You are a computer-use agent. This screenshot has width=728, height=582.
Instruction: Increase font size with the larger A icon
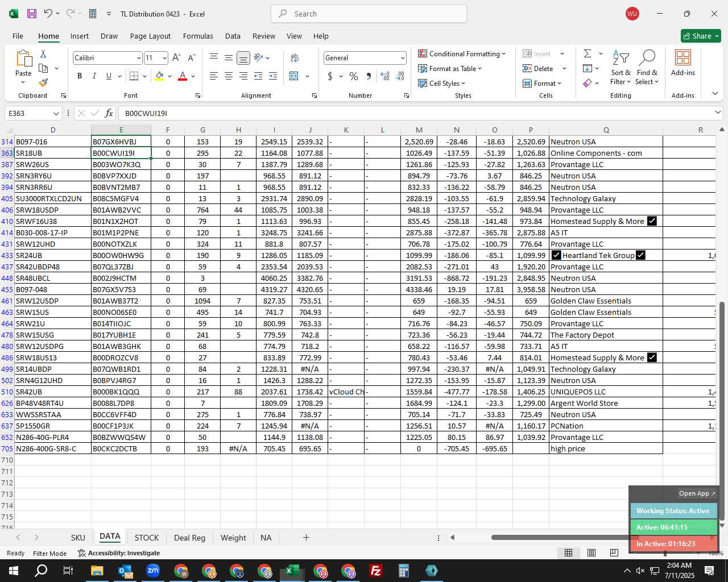tap(176, 57)
